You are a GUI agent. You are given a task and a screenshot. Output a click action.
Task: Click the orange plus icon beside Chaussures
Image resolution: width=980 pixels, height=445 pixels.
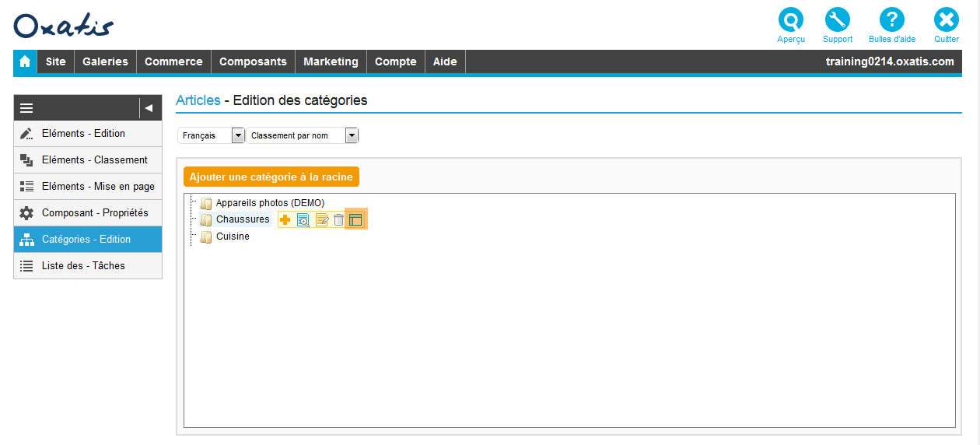pyautogui.click(x=285, y=220)
